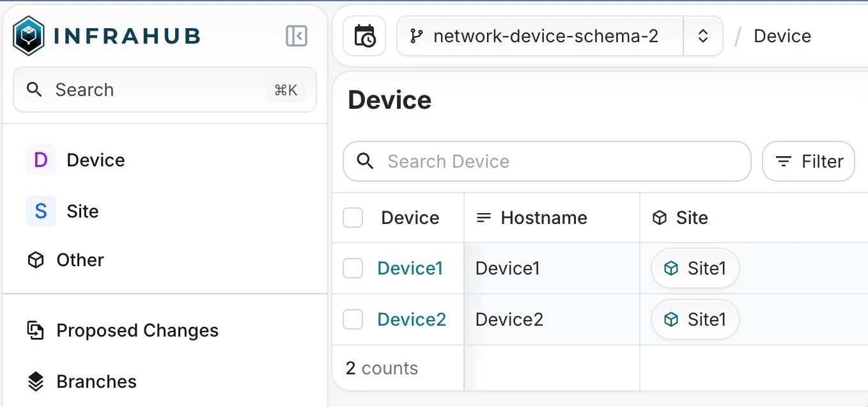Click the blue S Site icon
The height and width of the screenshot is (407, 868).
(x=40, y=211)
